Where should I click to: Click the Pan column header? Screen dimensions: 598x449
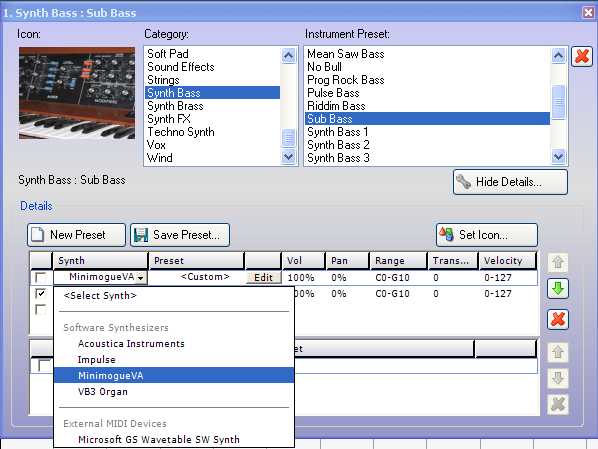(347, 261)
